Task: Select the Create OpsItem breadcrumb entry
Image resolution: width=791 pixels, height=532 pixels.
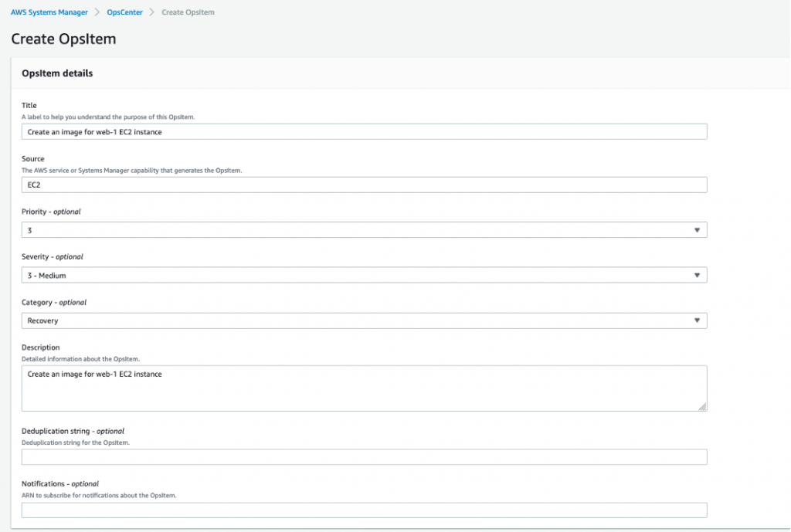Action: coord(187,12)
